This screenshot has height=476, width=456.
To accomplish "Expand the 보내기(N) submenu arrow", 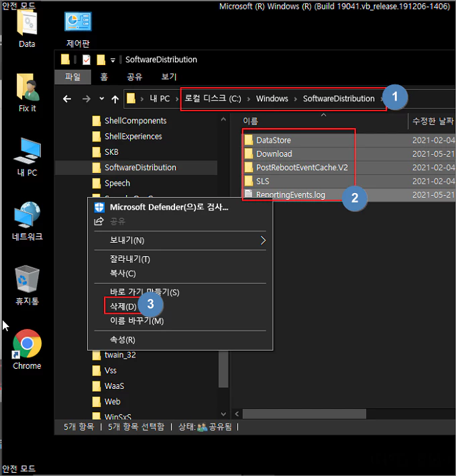I will pyautogui.click(x=263, y=241).
